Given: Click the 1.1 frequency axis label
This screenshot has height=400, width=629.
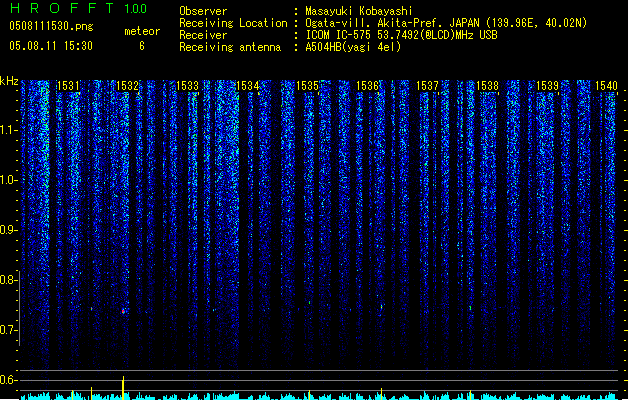Looking at the screenshot, I should (x=8, y=130).
